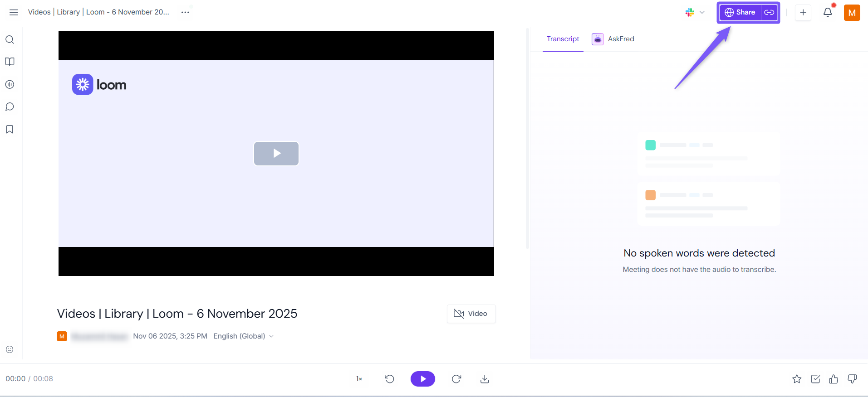Open the notebook icon in the sidebar
Screen dimensions: 868x397
tap(10, 62)
